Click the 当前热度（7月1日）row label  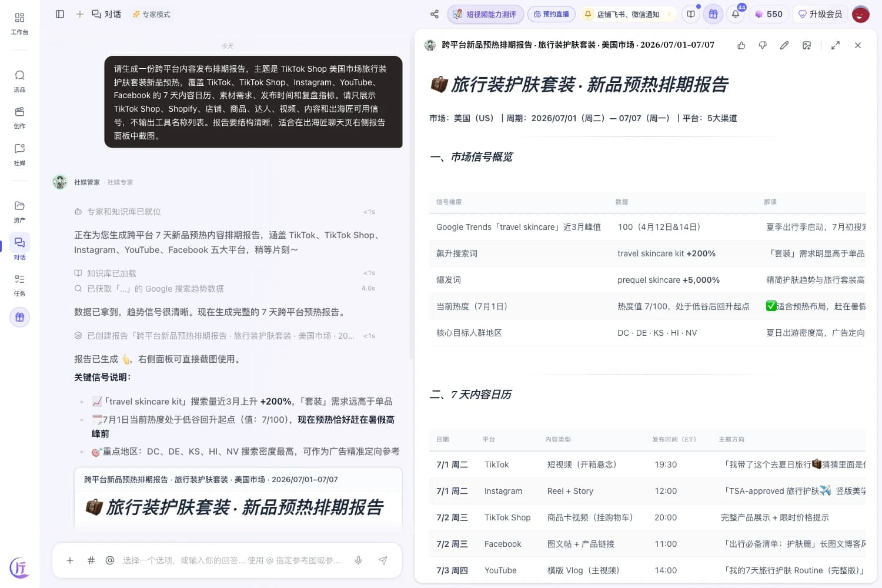point(472,306)
